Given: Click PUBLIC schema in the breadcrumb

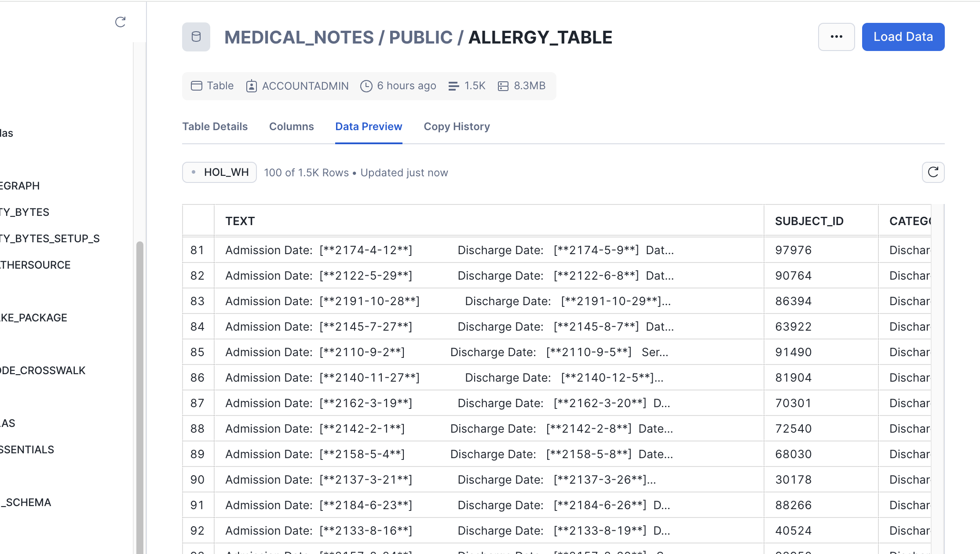Looking at the screenshot, I should (x=421, y=37).
